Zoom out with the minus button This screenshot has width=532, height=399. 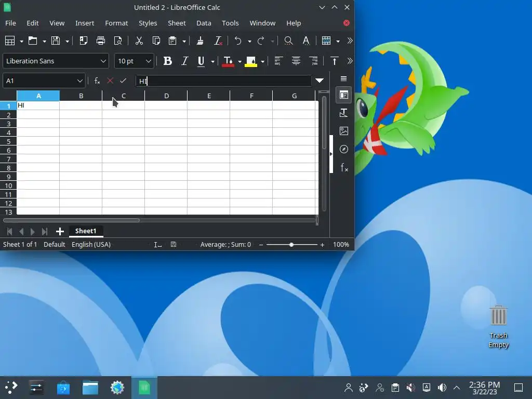261,245
